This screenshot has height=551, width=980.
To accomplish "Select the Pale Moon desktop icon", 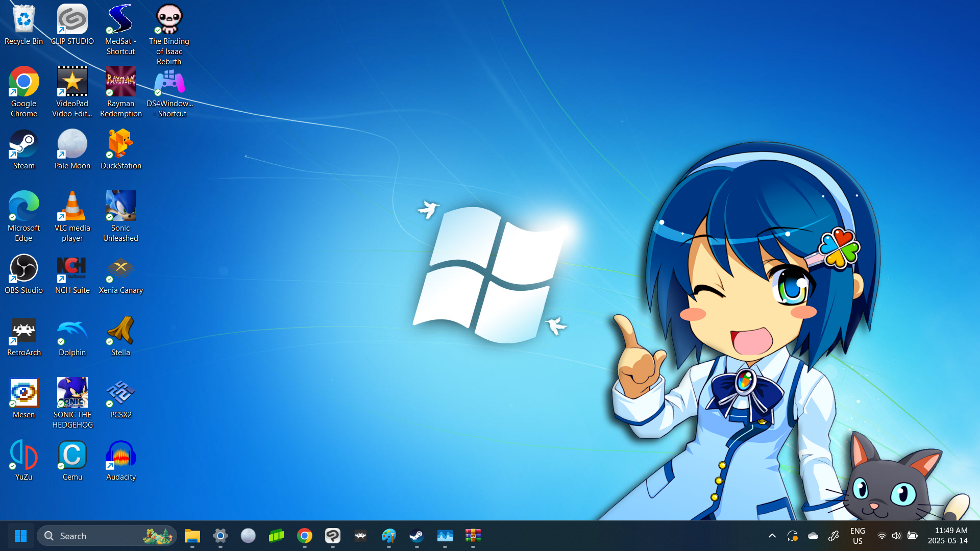I will click(x=72, y=149).
